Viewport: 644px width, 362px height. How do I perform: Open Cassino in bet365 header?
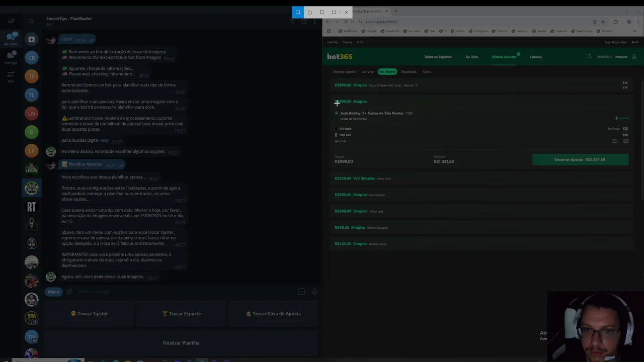[x=535, y=57]
